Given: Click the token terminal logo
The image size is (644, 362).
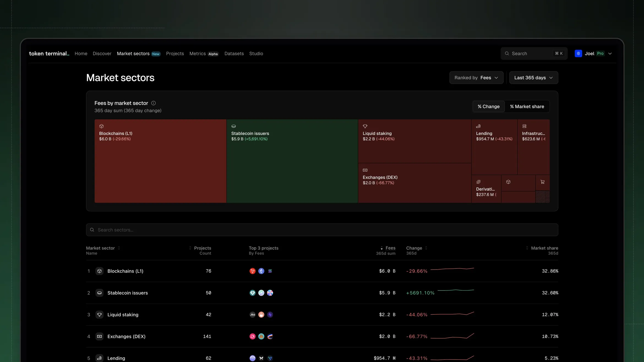Looking at the screenshot, I should click(x=49, y=53).
